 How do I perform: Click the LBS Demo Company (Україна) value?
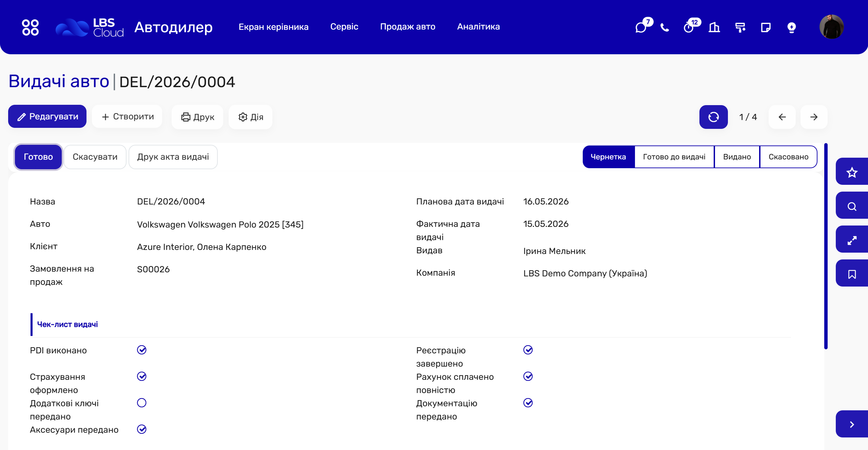pos(585,273)
